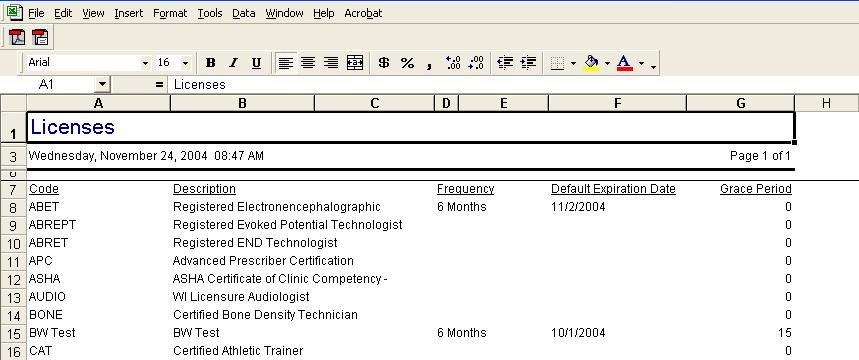Toggle Bold formatting

(210, 63)
